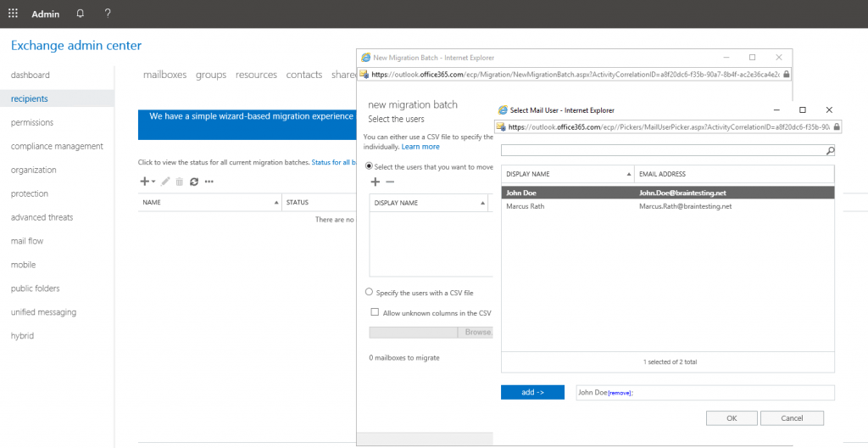
Task: Click the Admin header label
Action: click(x=46, y=14)
